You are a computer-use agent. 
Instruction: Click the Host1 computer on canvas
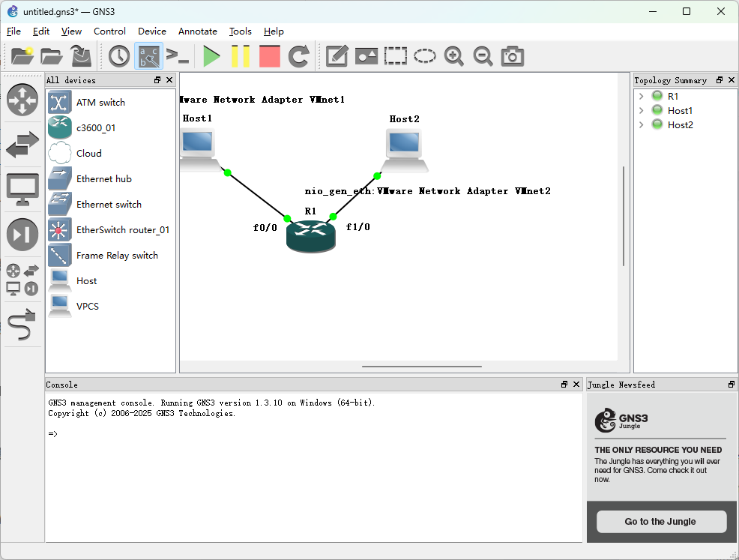click(x=199, y=149)
